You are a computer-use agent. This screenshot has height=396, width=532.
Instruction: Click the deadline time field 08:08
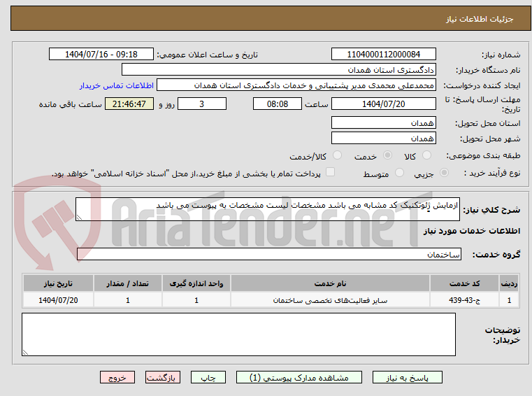coord(278,104)
